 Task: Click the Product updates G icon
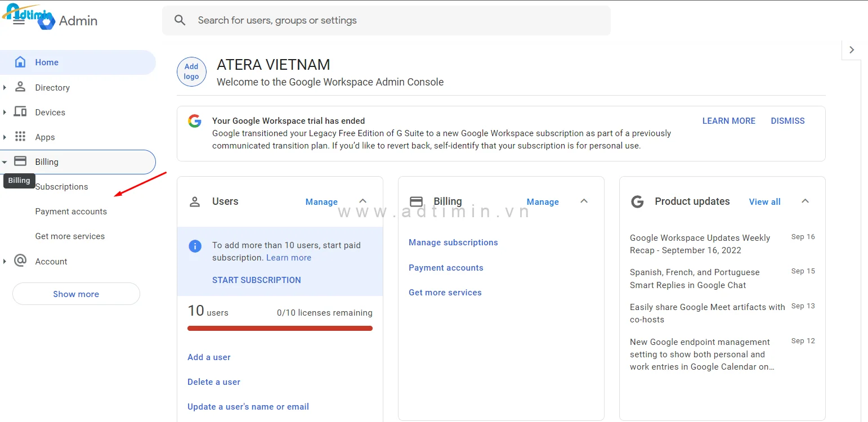pos(637,201)
